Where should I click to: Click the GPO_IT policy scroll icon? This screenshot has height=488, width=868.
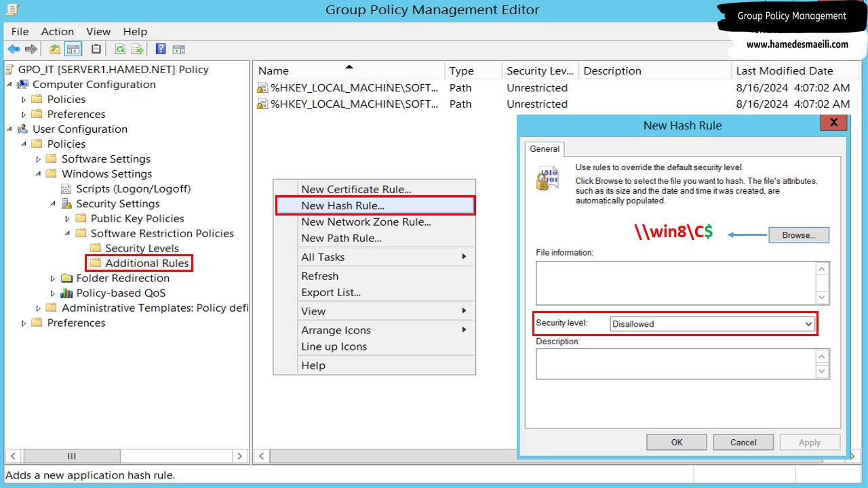click(x=10, y=69)
